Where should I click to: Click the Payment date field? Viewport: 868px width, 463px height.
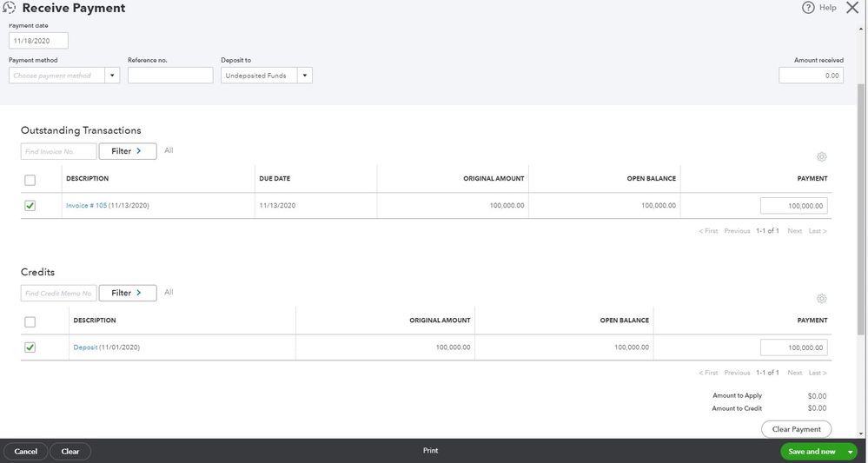click(x=39, y=41)
